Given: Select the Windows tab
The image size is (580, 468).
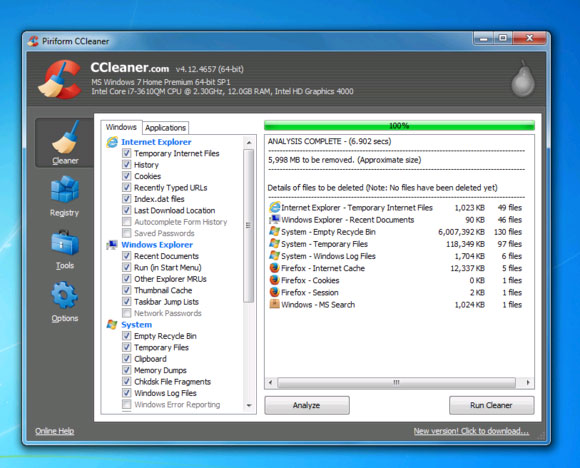Looking at the screenshot, I should 121,127.
